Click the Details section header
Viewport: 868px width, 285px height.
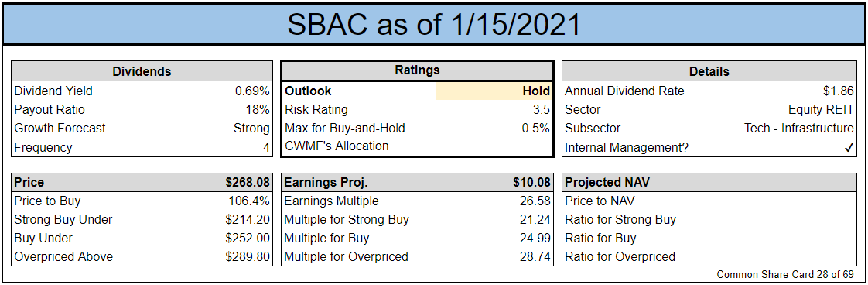709,71
